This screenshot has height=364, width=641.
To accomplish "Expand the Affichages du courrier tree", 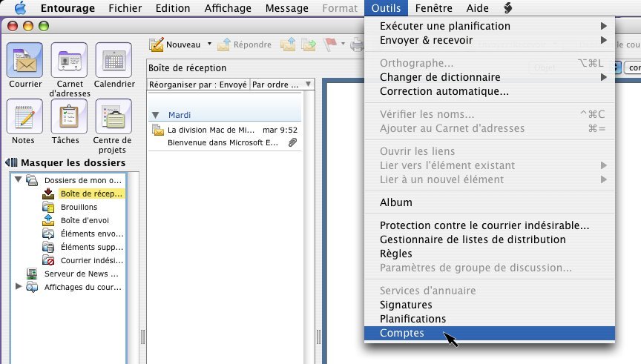I will tap(18, 286).
